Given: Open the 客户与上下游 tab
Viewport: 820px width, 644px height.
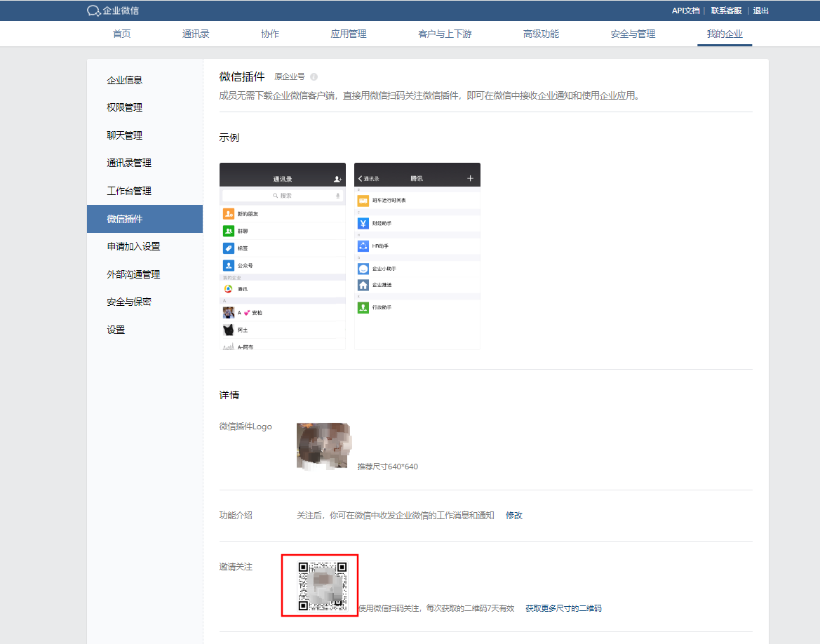Looking at the screenshot, I should pyautogui.click(x=445, y=34).
